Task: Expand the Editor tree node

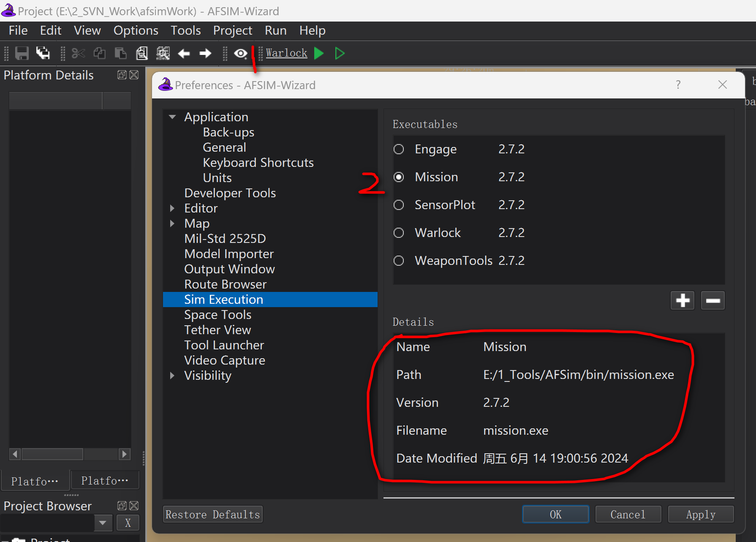Action: [x=172, y=208]
